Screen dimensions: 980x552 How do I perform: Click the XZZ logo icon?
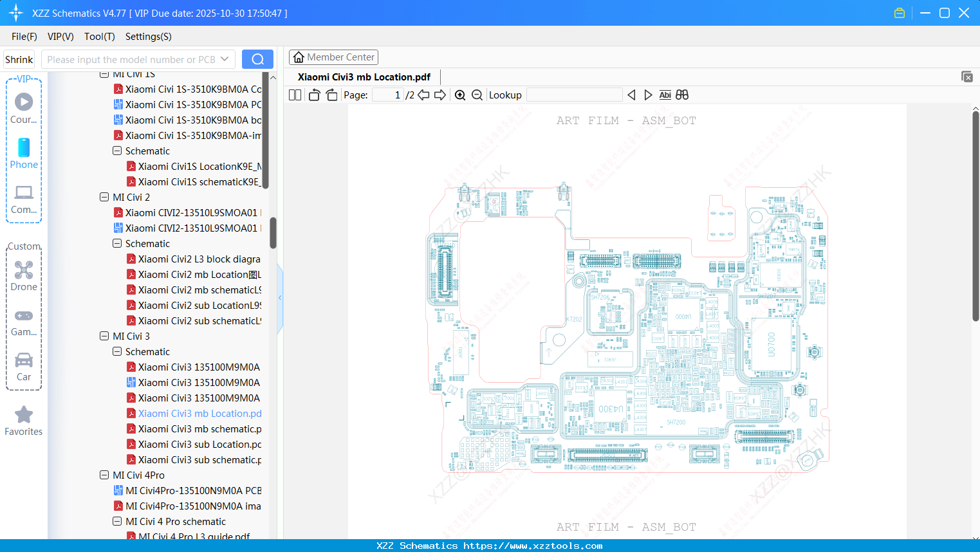[x=15, y=12]
